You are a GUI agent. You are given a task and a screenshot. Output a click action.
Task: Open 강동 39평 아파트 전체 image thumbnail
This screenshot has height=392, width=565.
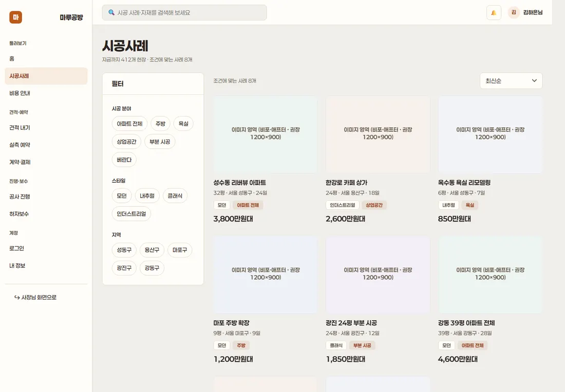click(x=491, y=275)
